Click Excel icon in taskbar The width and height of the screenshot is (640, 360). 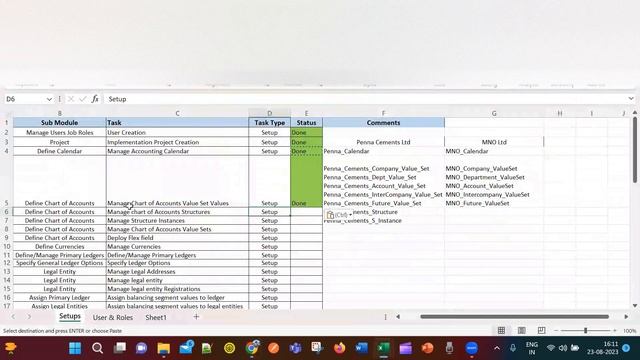[384, 348]
